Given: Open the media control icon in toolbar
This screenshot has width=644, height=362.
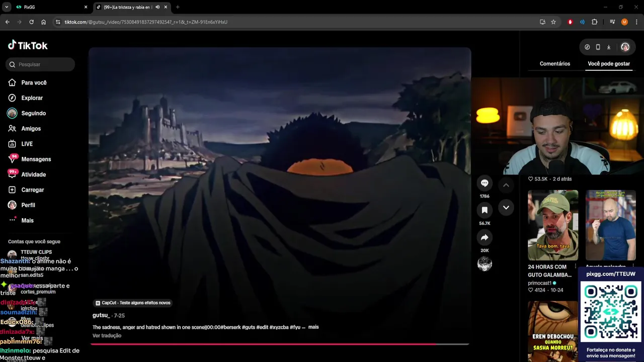Looking at the screenshot, I should [612, 22].
